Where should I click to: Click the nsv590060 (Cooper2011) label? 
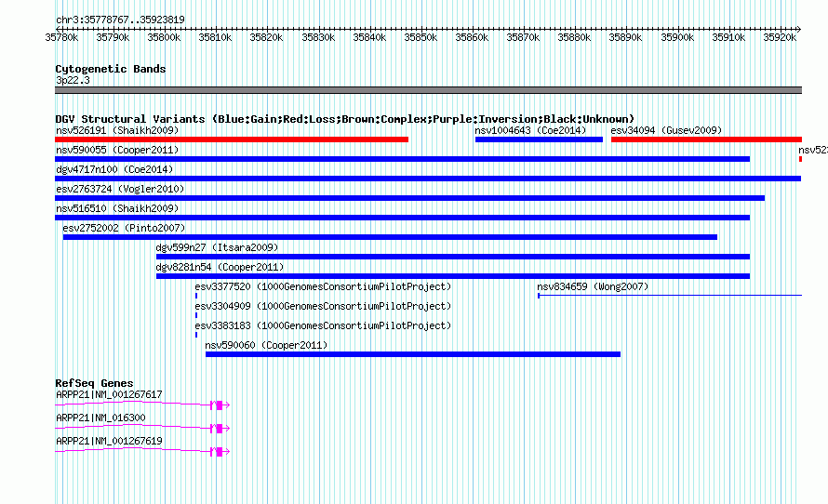266,345
